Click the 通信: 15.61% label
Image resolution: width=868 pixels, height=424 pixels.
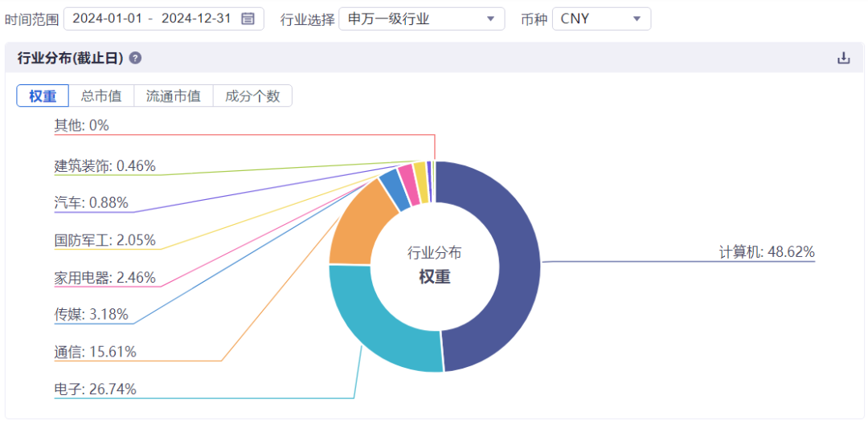(x=95, y=352)
